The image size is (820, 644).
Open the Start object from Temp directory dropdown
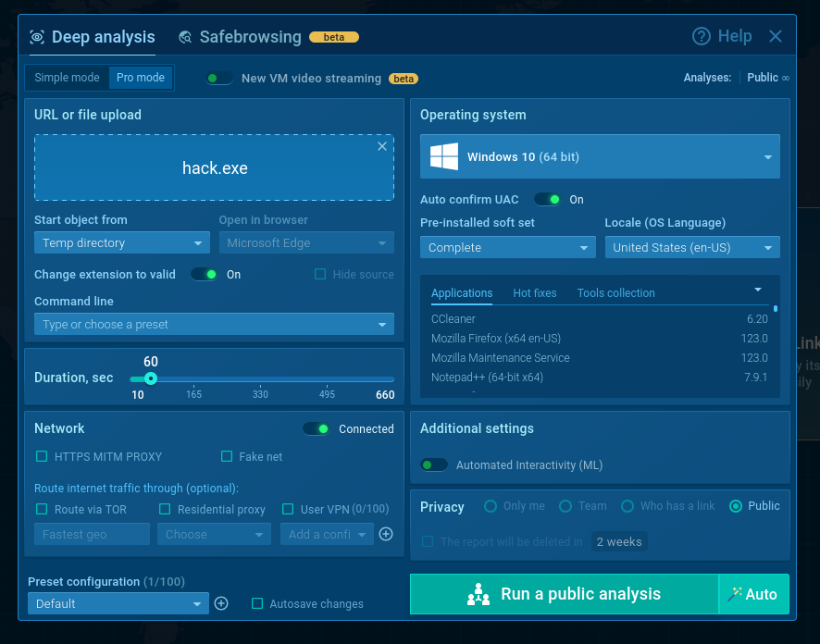coord(122,243)
